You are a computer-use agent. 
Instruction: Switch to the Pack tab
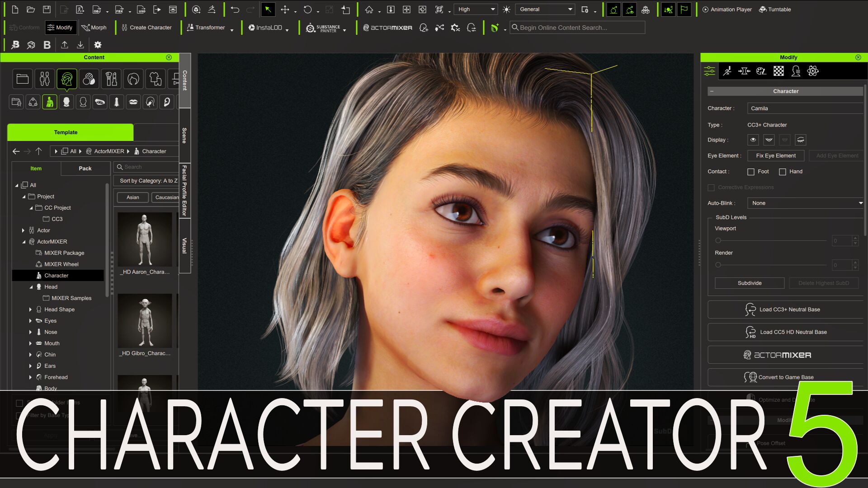click(85, 169)
